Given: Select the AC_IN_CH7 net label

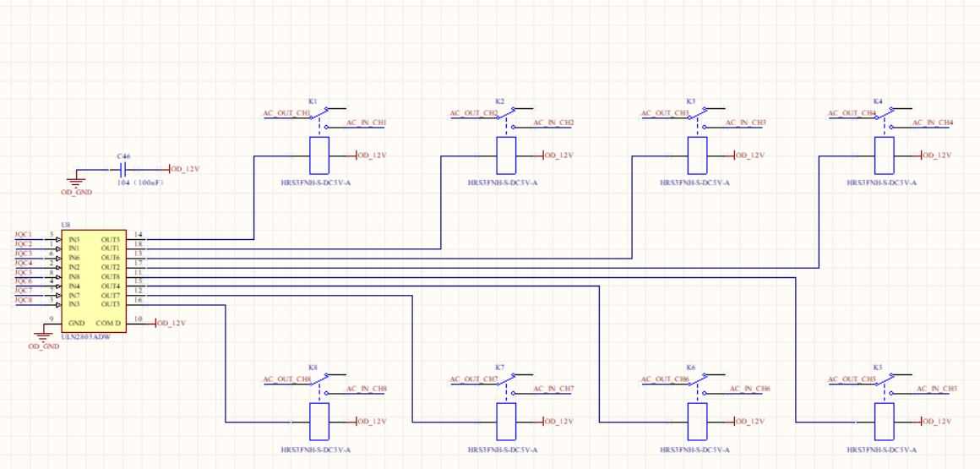Looking at the screenshot, I should (x=553, y=389).
